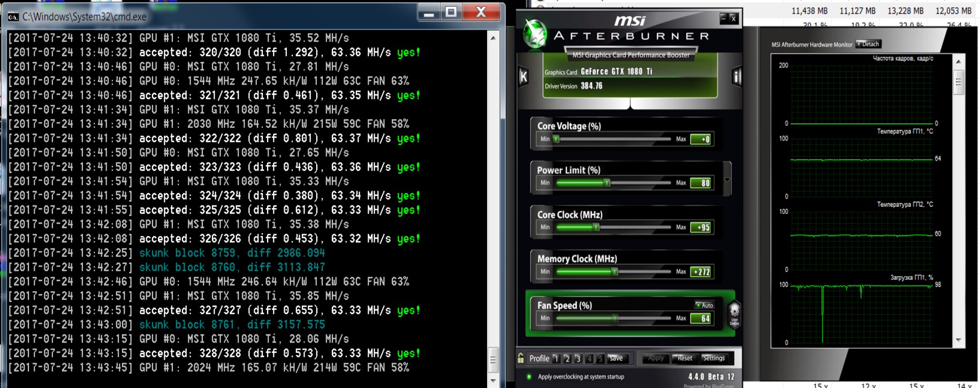Click the 'skunk block 8759' line in cmd
980x388 pixels.
(232, 253)
